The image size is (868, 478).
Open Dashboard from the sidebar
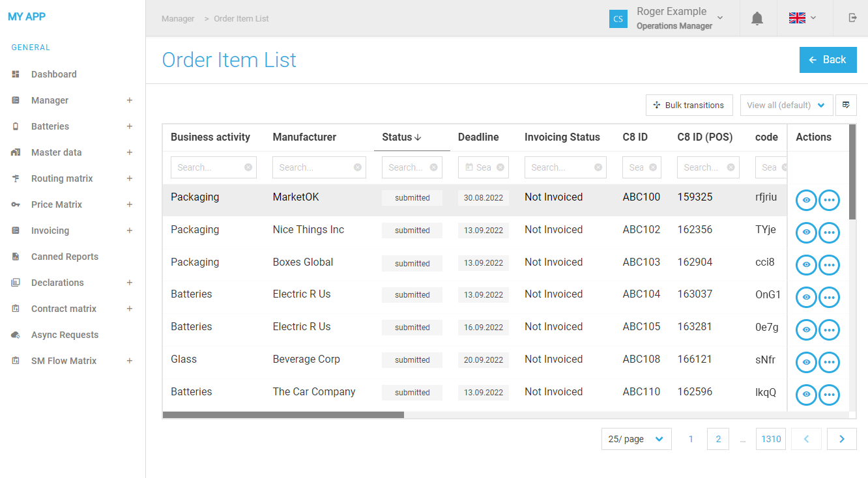53,74
